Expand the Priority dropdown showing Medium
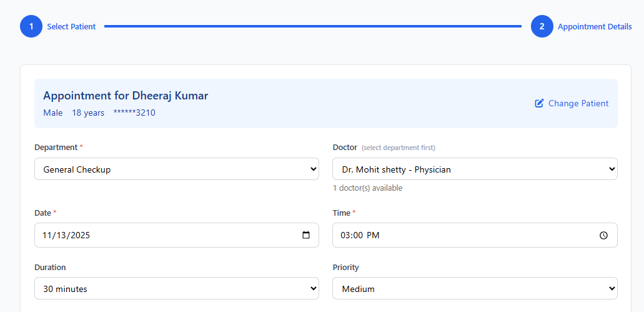644x312 pixels. pos(475,288)
